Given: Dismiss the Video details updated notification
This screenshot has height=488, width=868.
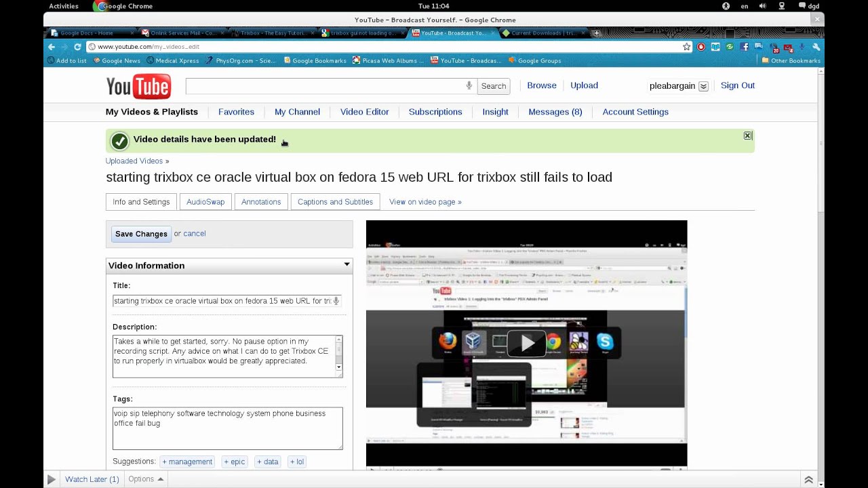Looking at the screenshot, I should point(747,136).
